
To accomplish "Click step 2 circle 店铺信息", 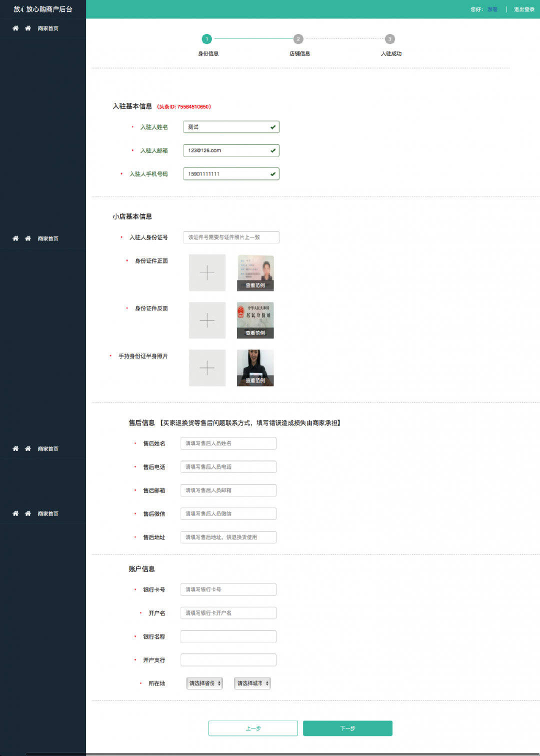I will [x=298, y=39].
